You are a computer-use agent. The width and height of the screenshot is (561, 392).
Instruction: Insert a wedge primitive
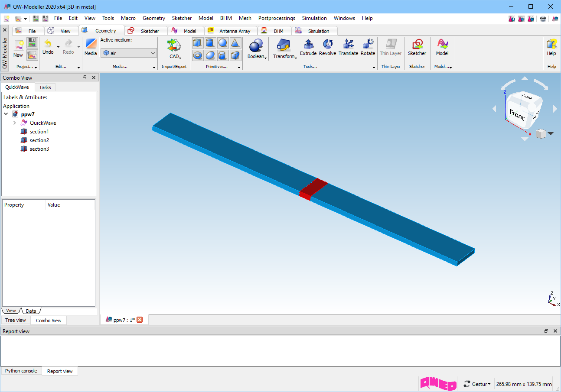[x=235, y=55]
